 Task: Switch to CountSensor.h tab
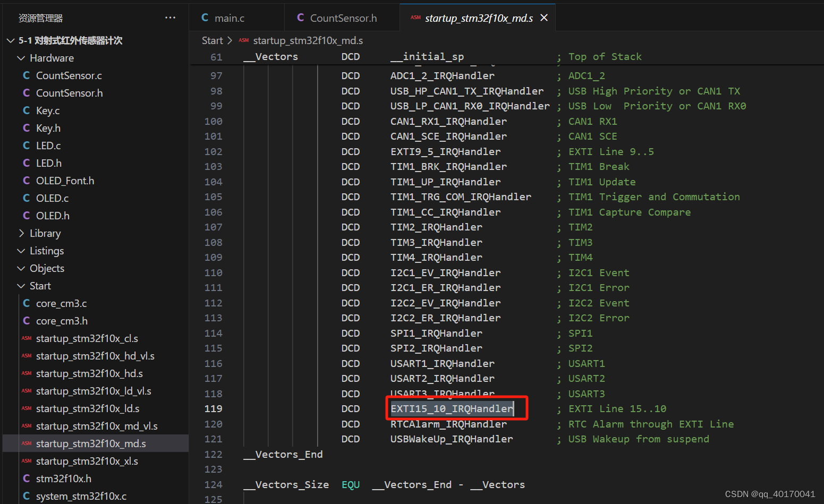tap(343, 18)
